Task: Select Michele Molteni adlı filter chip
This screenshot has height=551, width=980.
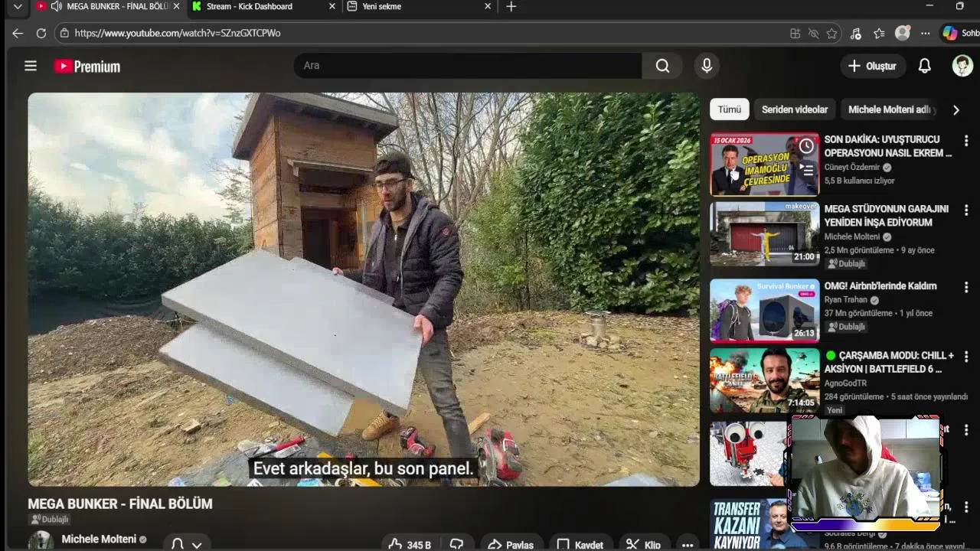Action: coord(891,109)
